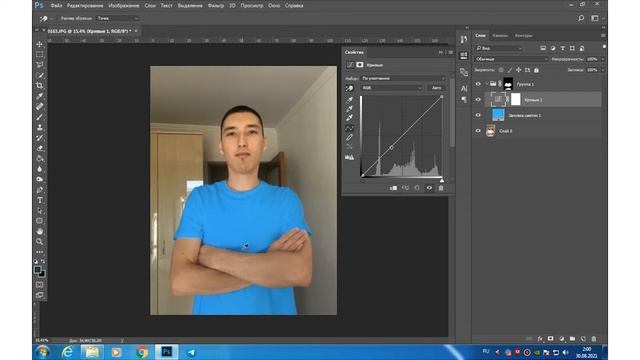Toggle lock all padlock icon

[536, 70]
